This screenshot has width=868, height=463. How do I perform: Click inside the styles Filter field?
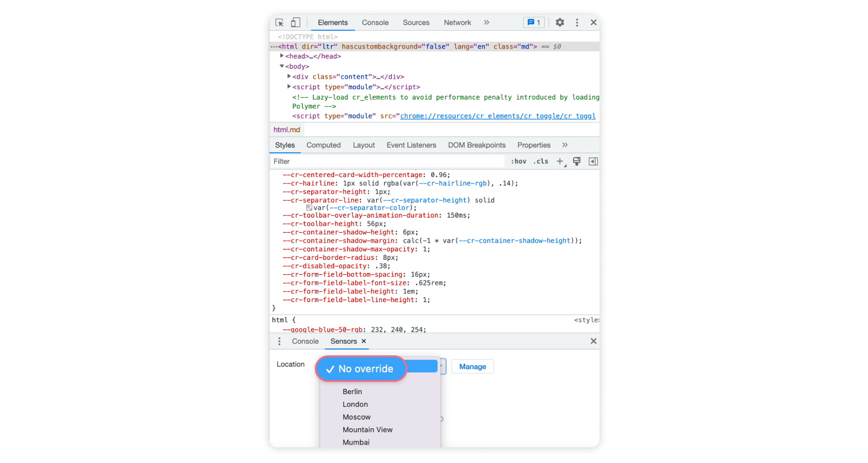click(x=347, y=161)
